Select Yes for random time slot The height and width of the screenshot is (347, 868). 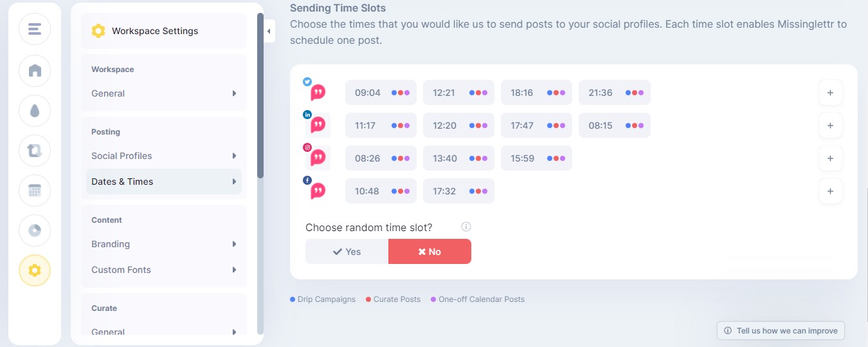coord(347,252)
